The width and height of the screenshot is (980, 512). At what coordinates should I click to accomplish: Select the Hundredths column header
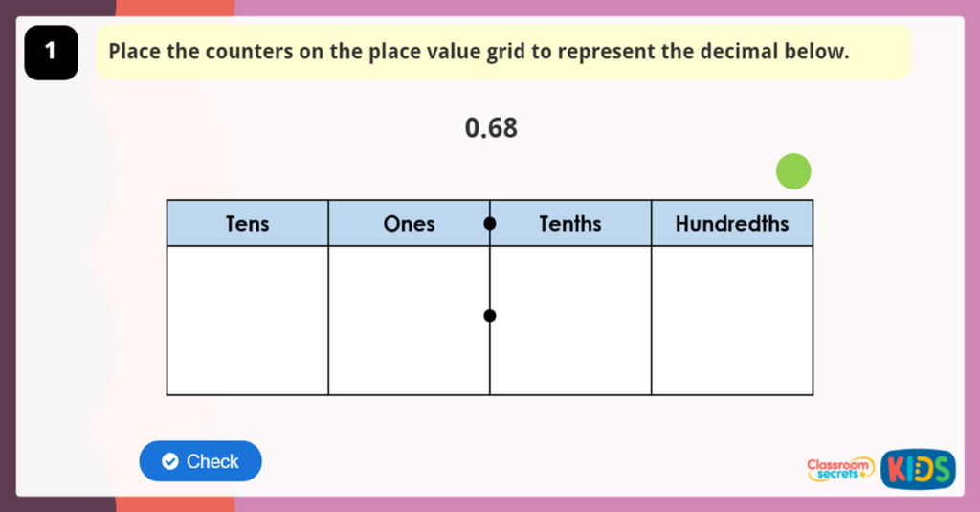[x=732, y=224]
